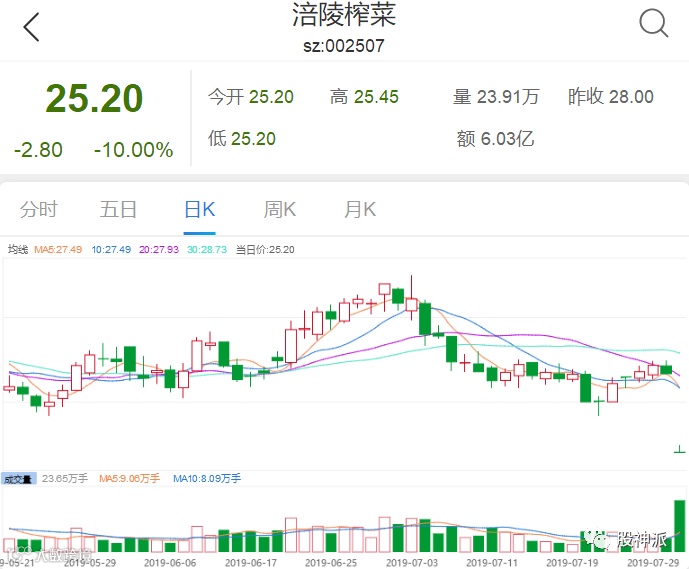Click the 2019-07-11 date axis label
Viewport: 689px width, 569px height.
click(x=492, y=563)
